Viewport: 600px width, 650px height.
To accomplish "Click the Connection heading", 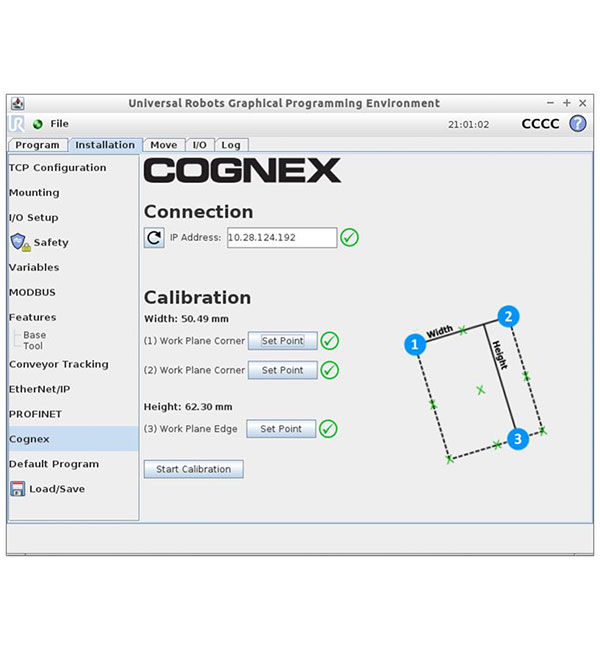I will coord(199,212).
